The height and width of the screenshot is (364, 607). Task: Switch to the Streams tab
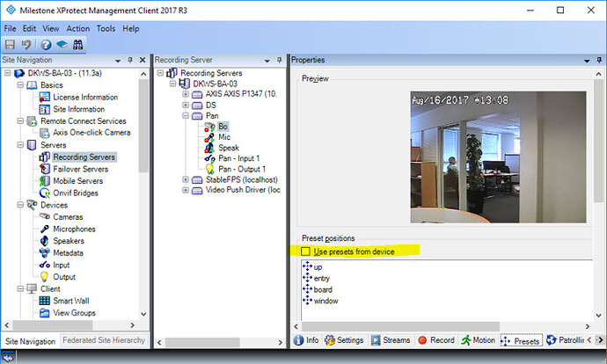[x=391, y=340]
